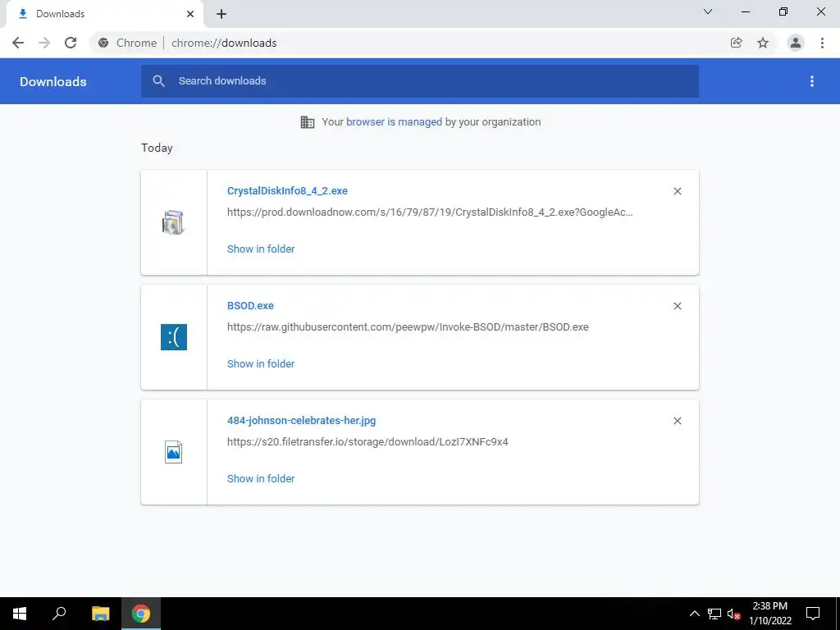Open Downloads page more actions menu

812,81
